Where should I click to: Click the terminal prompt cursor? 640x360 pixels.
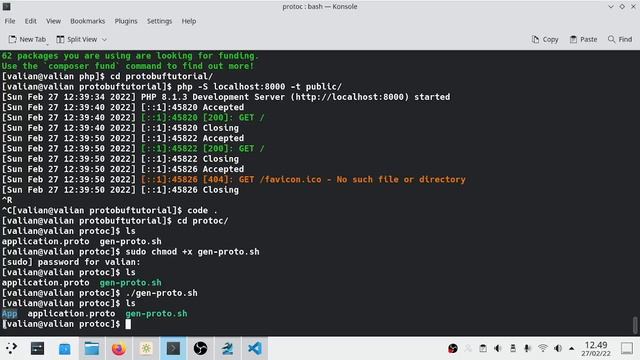pyautogui.click(x=128, y=324)
